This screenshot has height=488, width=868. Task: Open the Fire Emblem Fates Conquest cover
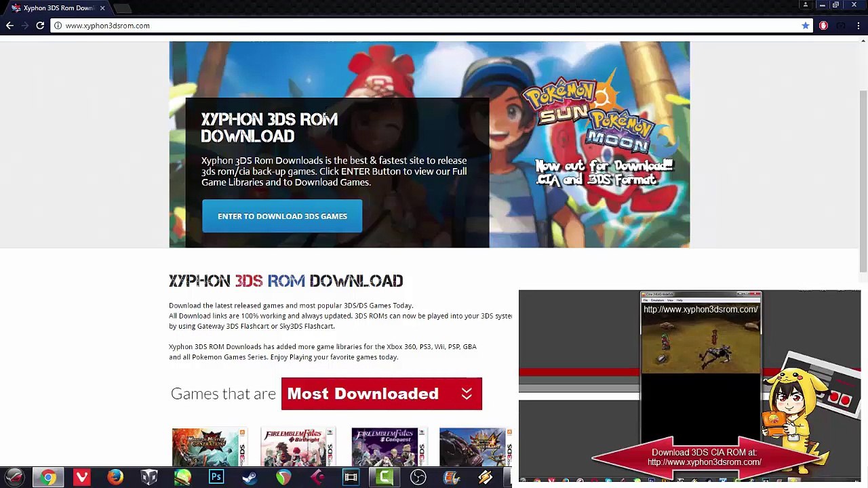(x=389, y=447)
